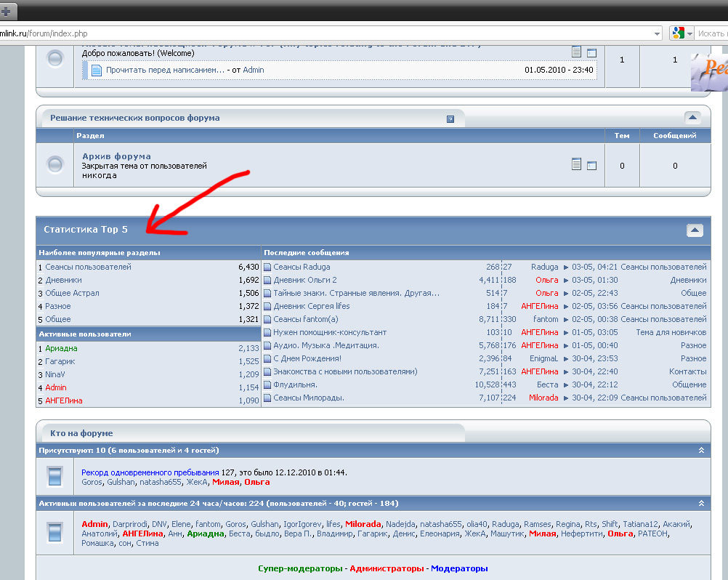Open user 'NinaV' in active users
Screen dimensions: 728x580
click(54, 374)
